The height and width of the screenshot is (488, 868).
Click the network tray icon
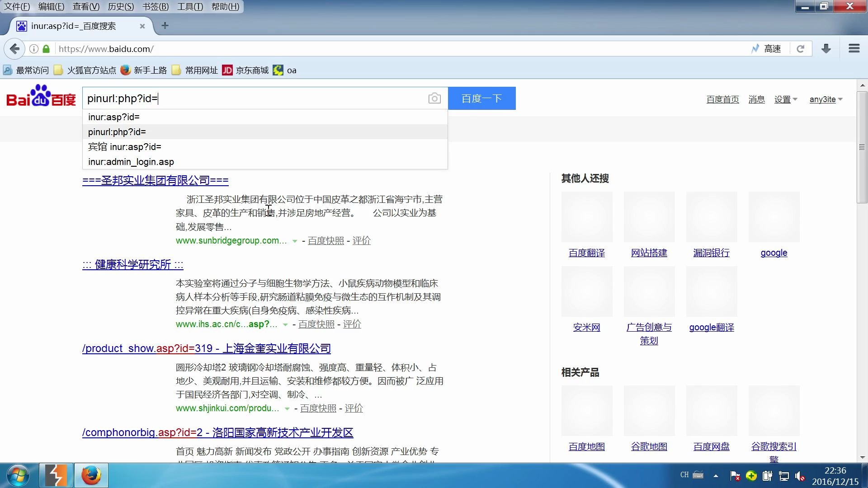(784, 476)
